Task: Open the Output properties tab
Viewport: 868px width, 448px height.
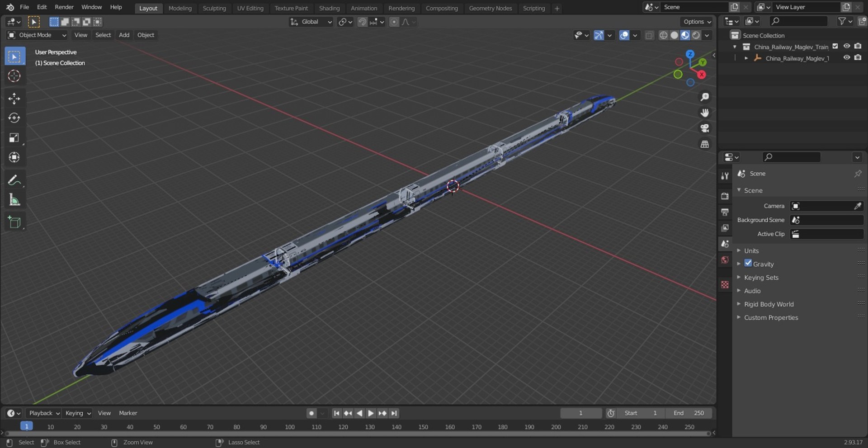Action: 725,212
